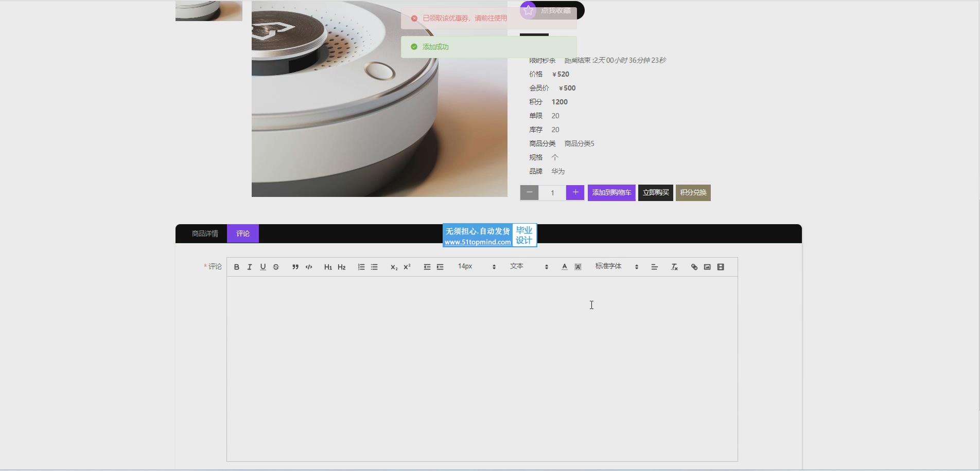Click 添加到购物车 button
This screenshot has width=980, height=471.
click(x=611, y=192)
